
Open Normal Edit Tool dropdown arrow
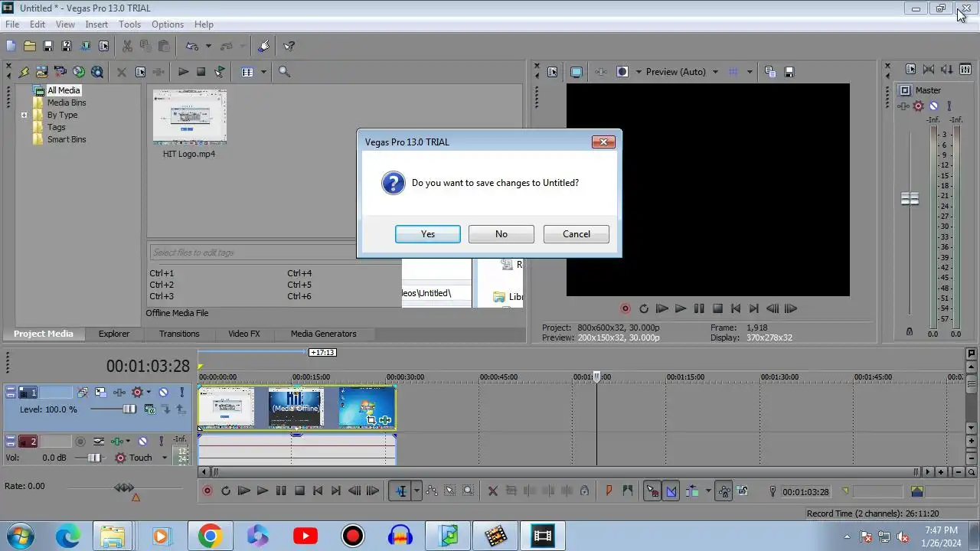coord(416,491)
